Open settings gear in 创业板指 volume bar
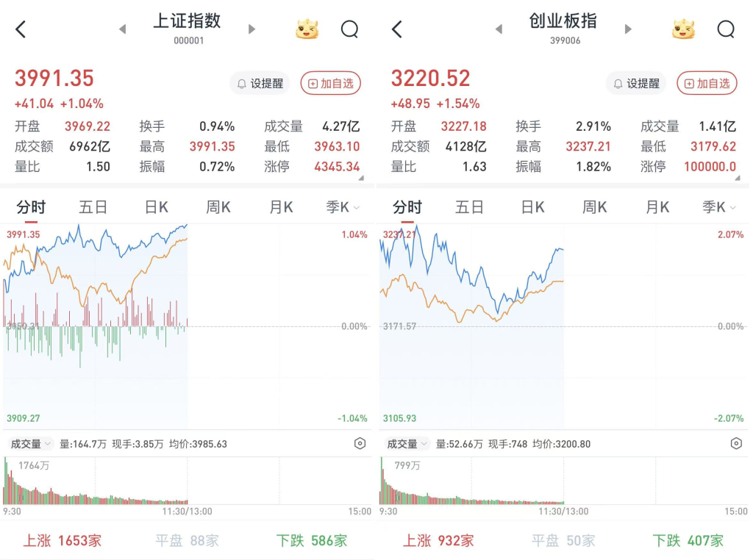Viewport: 753px width, 560px height. click(x=736, y=444)
